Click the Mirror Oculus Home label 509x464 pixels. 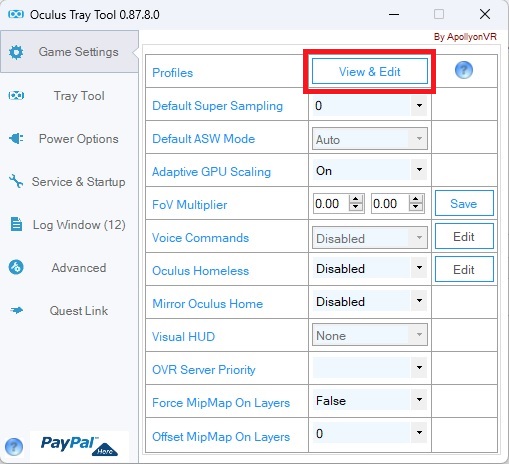207,304
